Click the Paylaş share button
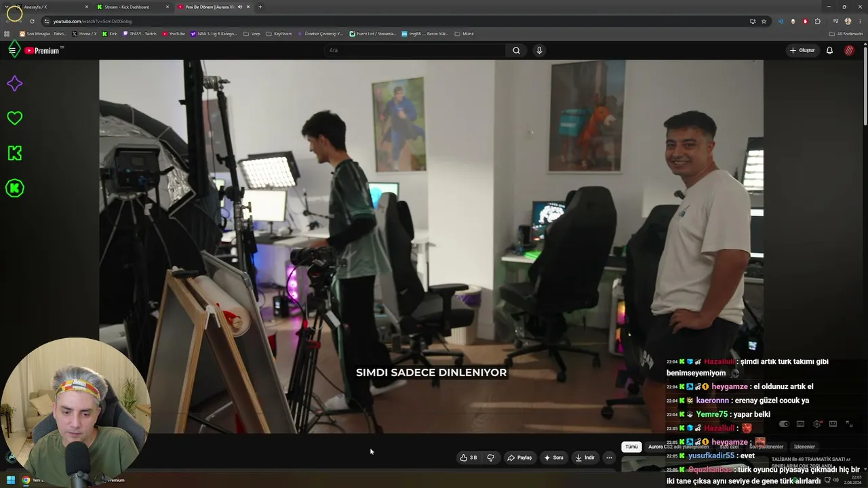The height and width of the screenshot is (488, 868). tap(519, 457)
